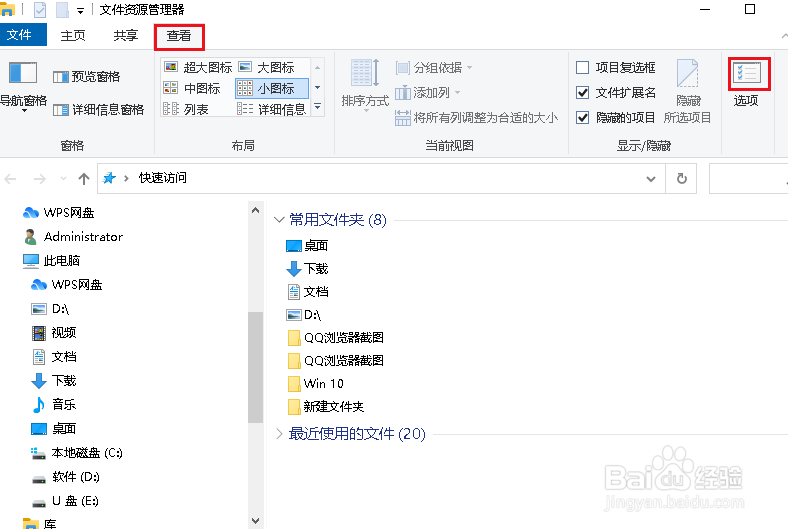Toggle the 预览窗格 preview pane
Screen dimensions: 788x530
click(86, 77)
